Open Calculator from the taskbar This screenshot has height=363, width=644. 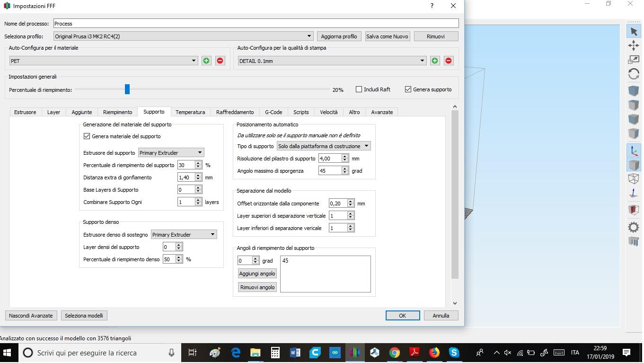point(275,353)
